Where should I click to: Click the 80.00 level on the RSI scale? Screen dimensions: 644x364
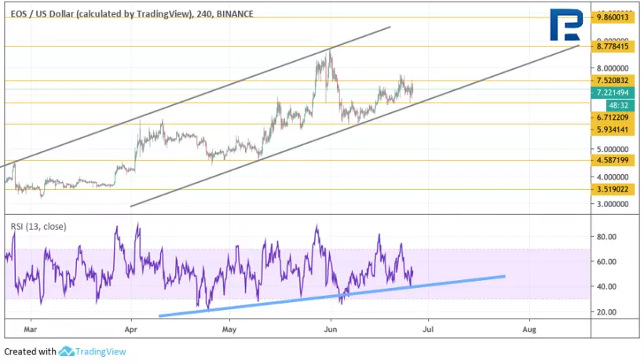(608, 236)
